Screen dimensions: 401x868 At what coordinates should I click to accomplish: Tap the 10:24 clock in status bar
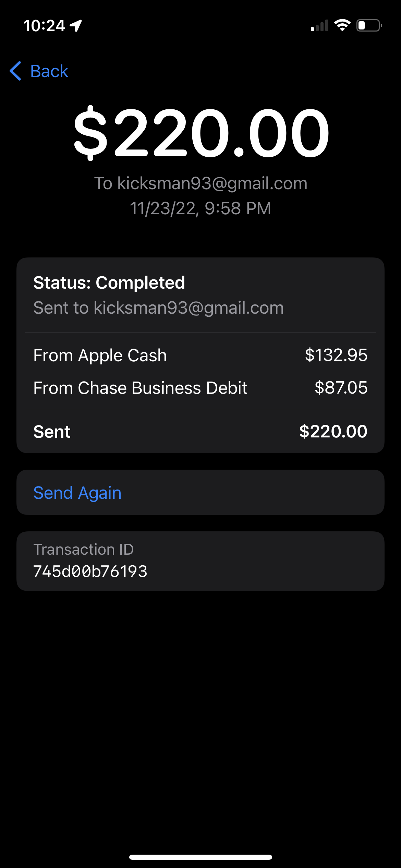click(44, 26)
